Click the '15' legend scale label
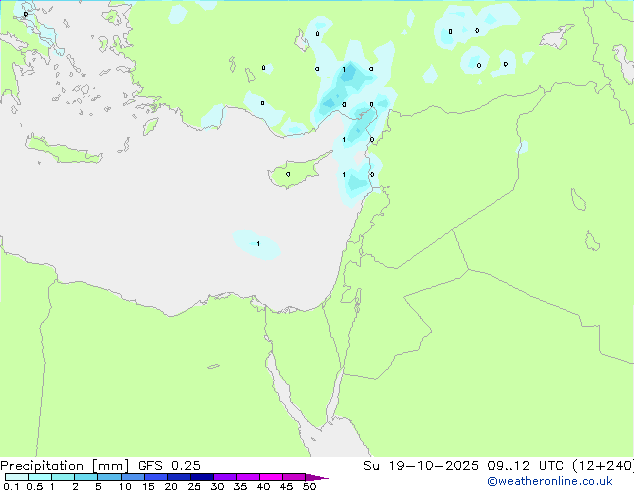Image resolution: width=634 pixels, height=490 pixels. 148,486
